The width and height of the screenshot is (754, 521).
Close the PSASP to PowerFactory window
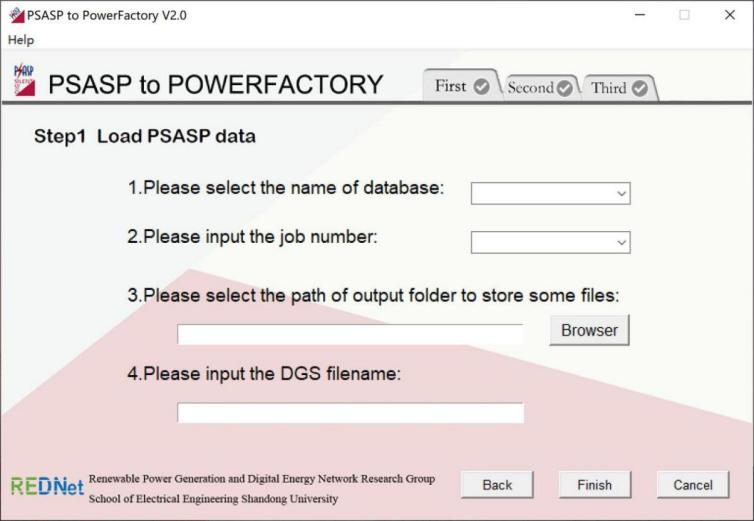coord(729,15)
